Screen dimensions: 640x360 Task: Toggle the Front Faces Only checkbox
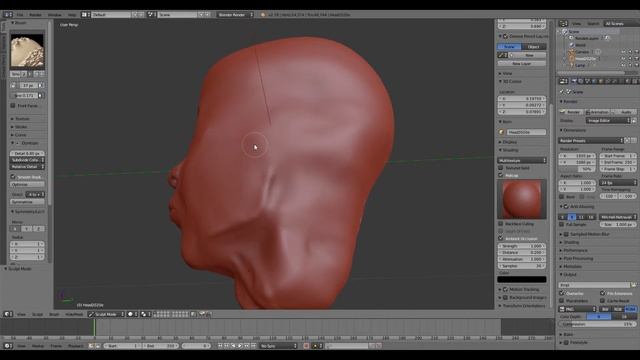click(x=13, y=106)
